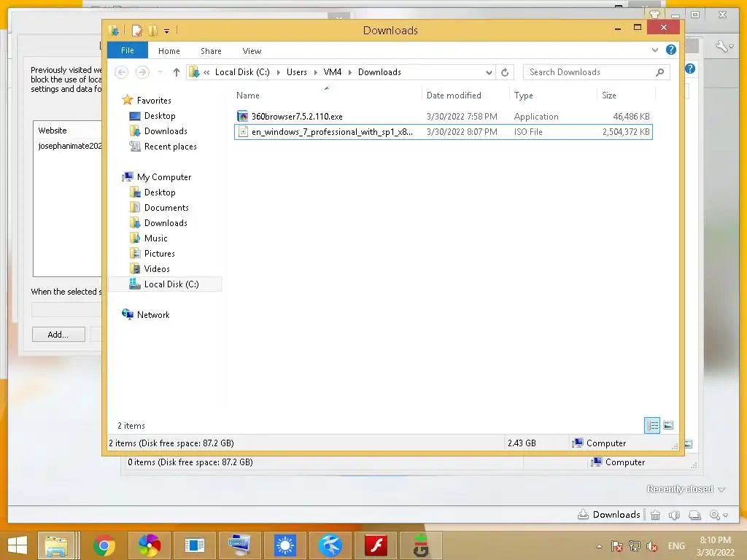This screenshot has height=560, width=747.
Task: Click the ISO file icon in the file list
Action: point(242,132)
